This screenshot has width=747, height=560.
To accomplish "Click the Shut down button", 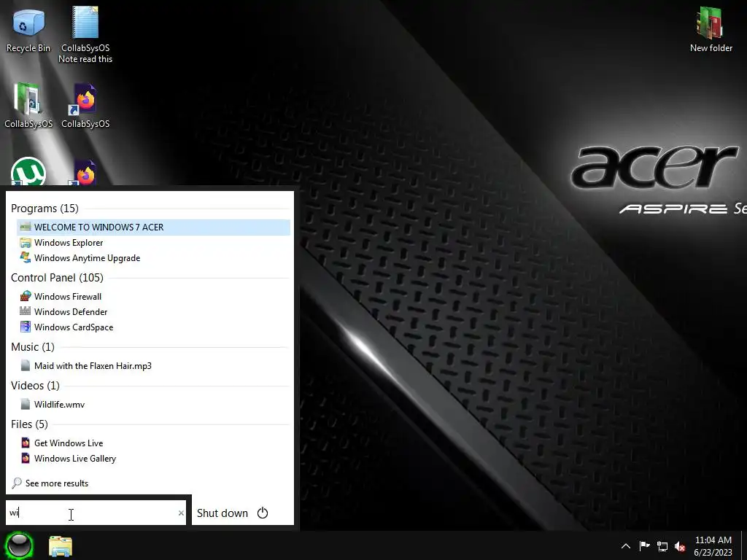I will click(222, 513).
